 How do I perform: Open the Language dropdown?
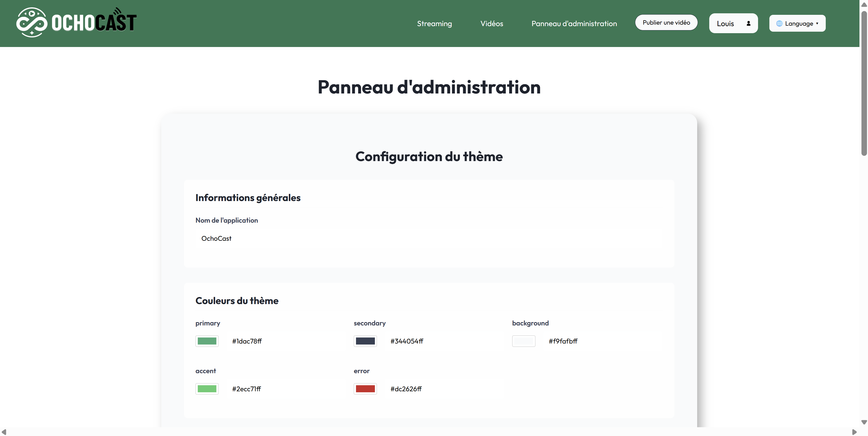pyautogui.click(x=797, y=24)
